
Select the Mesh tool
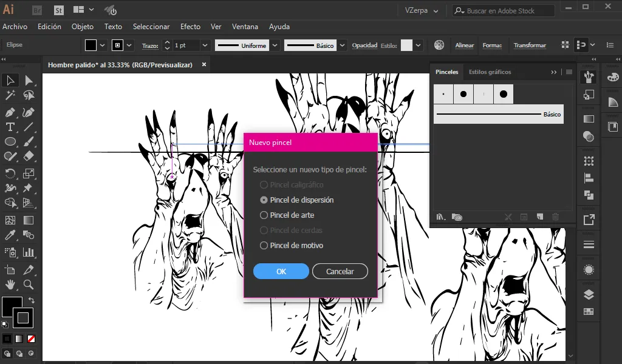10,220
